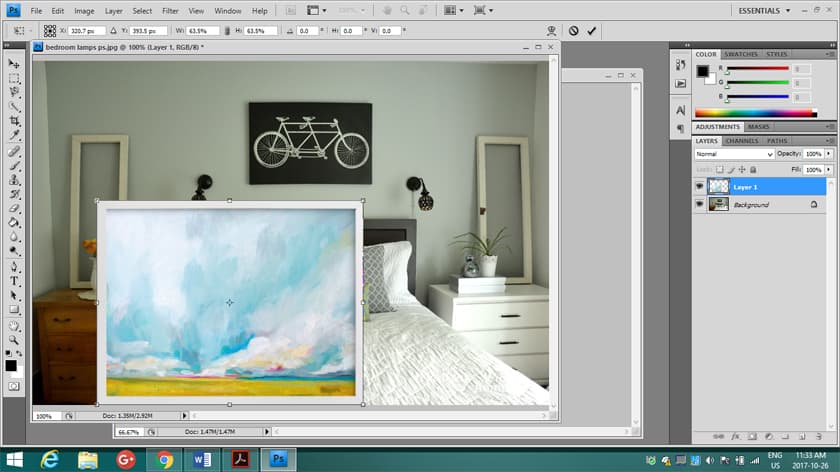Select the Eraser tool
This screenshot has width=840, height=472.
14,208
